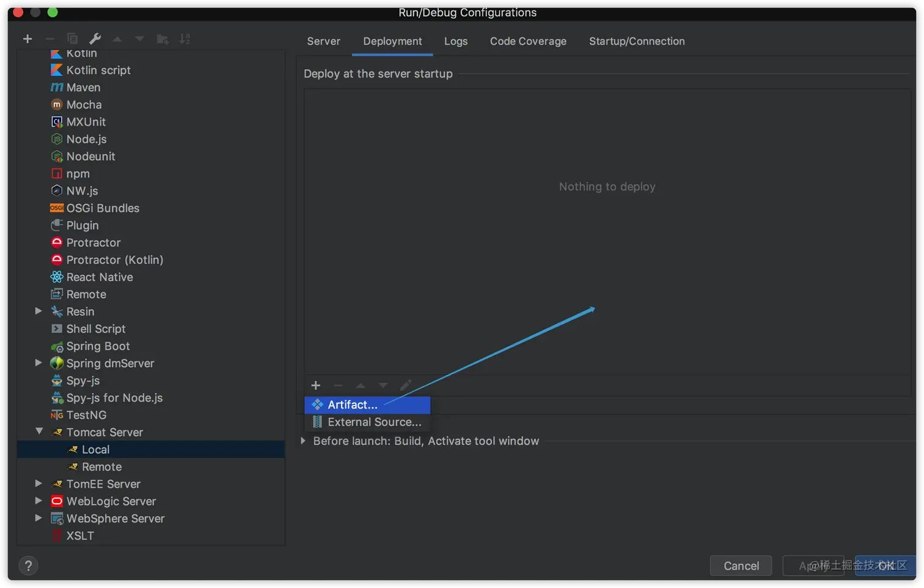Screen dimensions: 924x588
Task: Expand the Resin tree node
Action: point(38,311)
